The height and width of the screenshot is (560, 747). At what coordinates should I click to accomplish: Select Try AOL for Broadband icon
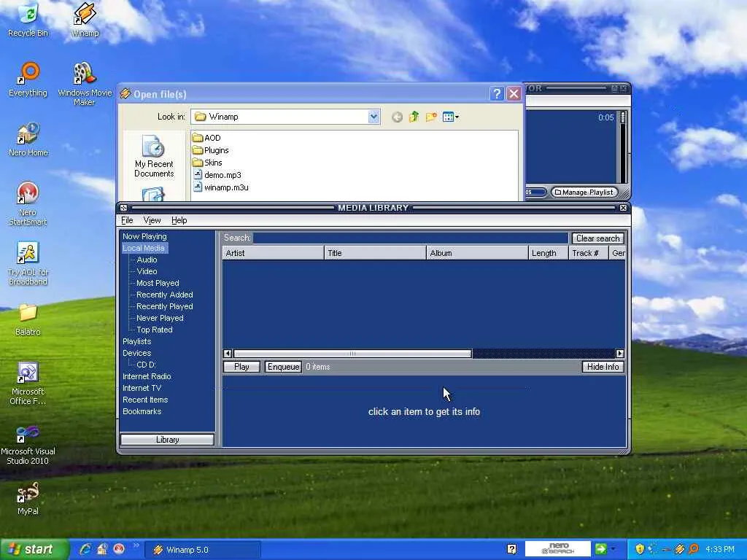[x=28, y=263]
